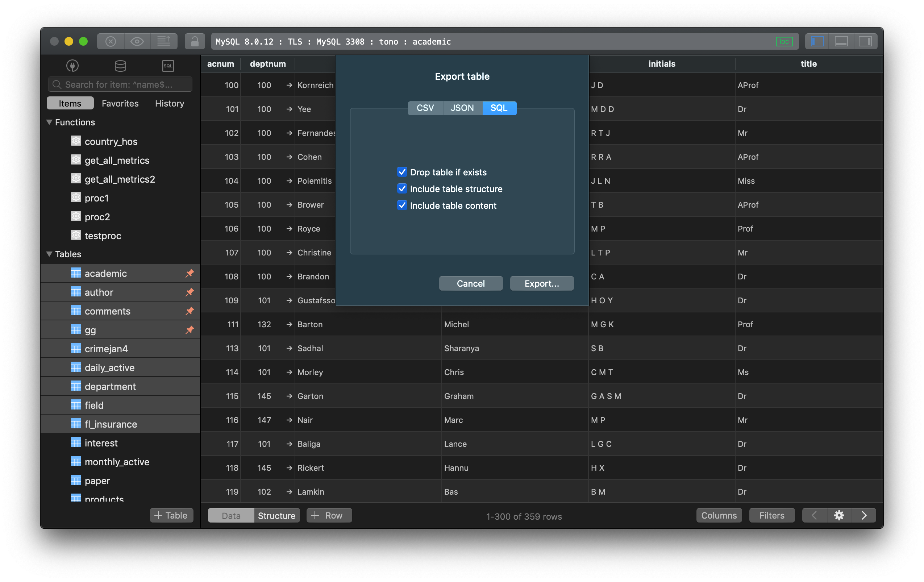Switch to Structure tab at bottom

[275, 515]
